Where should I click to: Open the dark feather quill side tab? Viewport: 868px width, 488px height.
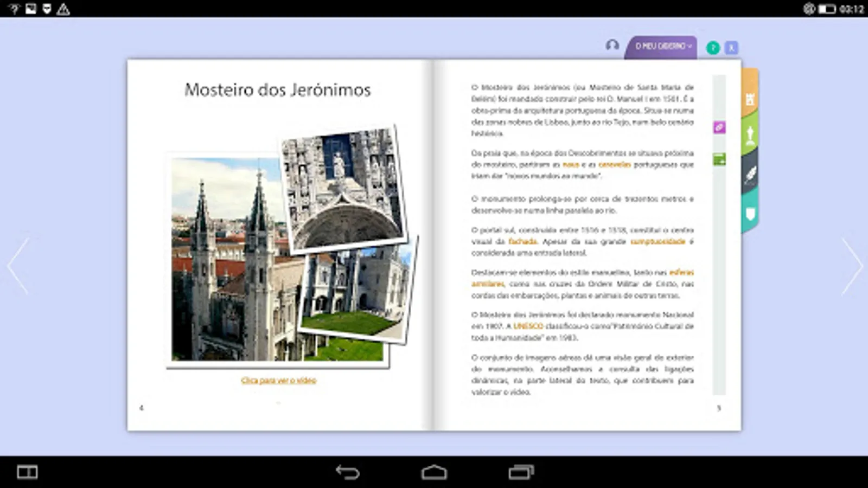[x=750, y=175]
